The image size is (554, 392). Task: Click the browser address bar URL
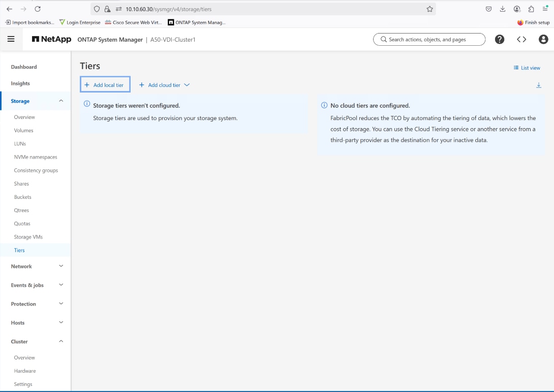coord(169,9)
